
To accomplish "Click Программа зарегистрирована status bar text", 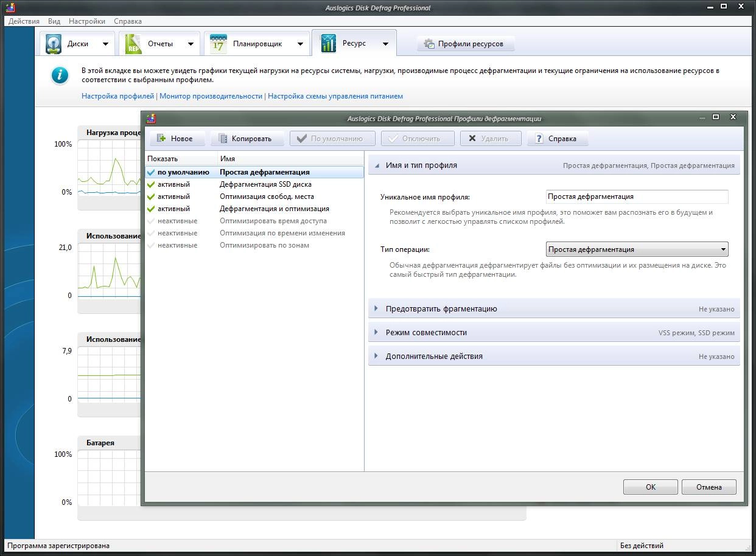I will (58, 546).
